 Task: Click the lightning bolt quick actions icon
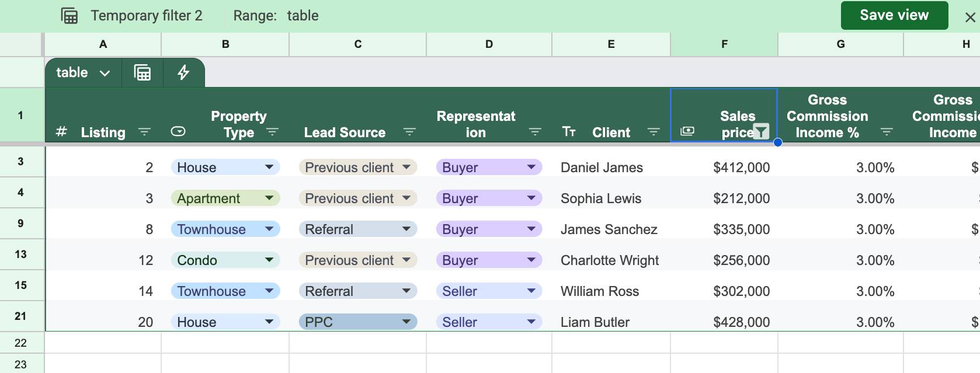tap(183, 73)
